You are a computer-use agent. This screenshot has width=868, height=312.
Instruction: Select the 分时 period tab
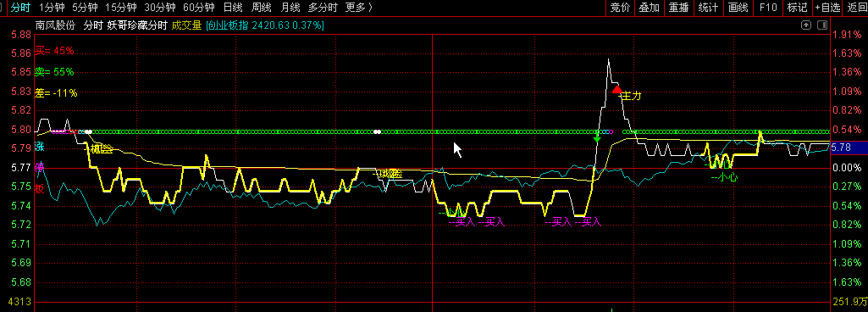point(20,7)
